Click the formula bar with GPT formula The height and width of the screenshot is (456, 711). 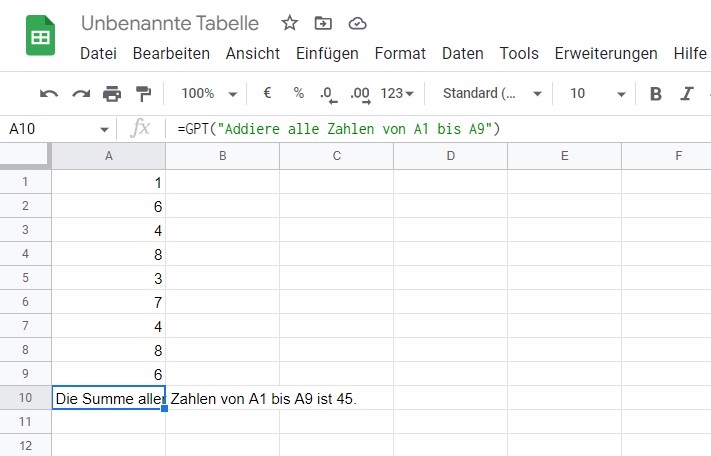click(438, 129)
